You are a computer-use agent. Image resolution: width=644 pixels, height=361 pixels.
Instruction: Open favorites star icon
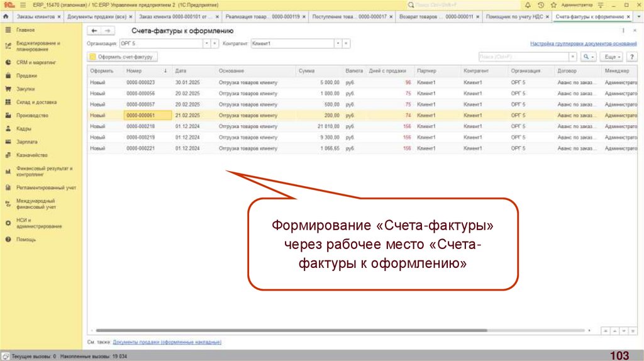[553, 5]
